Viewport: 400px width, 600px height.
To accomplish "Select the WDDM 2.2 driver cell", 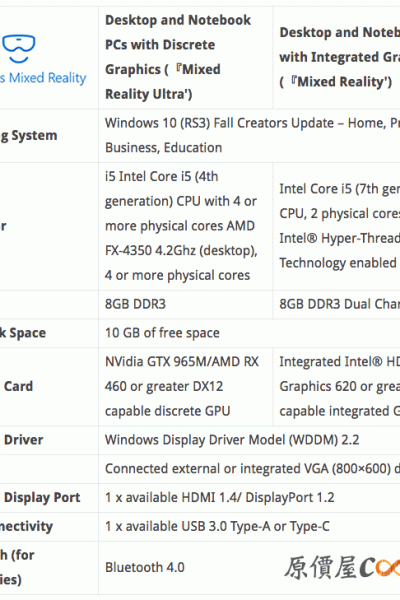I will [249, 440].
